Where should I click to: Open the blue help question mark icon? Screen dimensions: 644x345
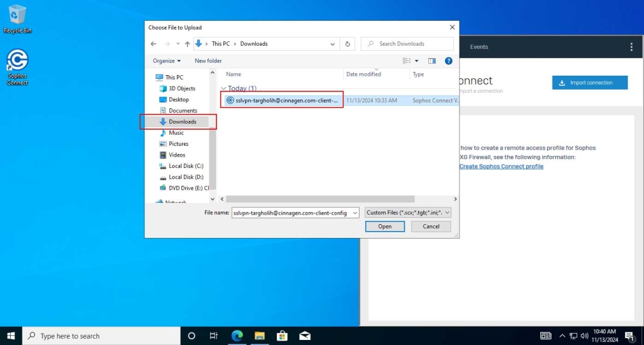(448, 61)
